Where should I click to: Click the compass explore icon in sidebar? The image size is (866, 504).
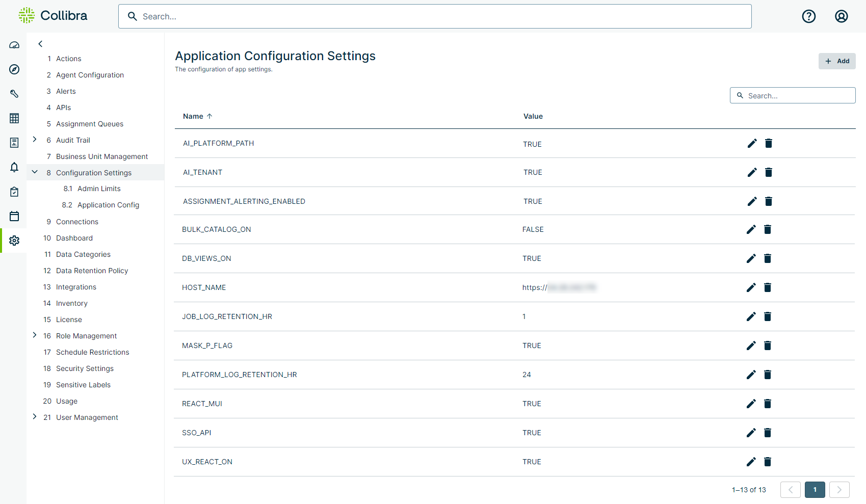14,69
